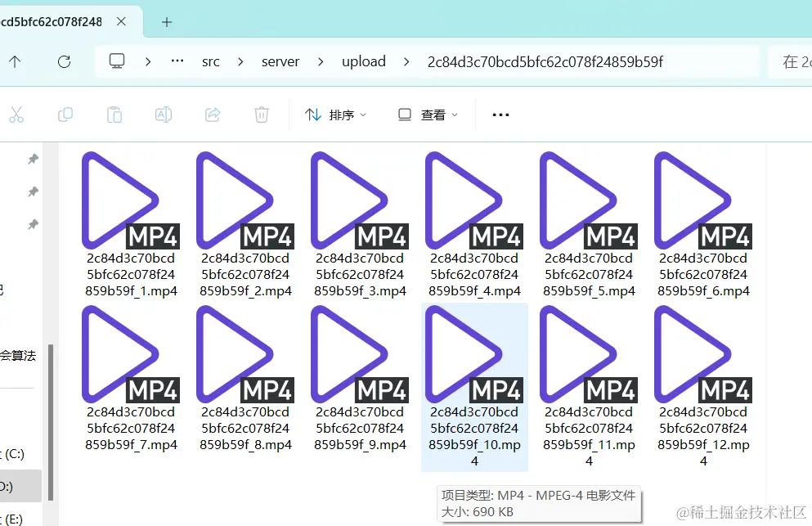
Task: Focus the search box at right
Action: click(x=790, y=62)
